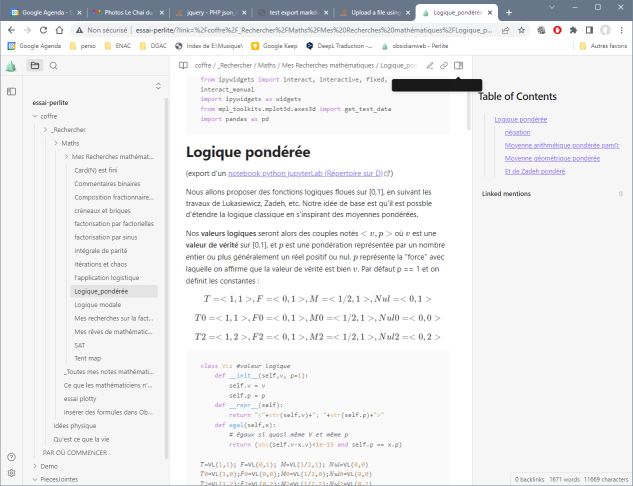Switch to Photos Le Chai tab
This screenshot has height=486, width=633.
(x=128, y=13)
